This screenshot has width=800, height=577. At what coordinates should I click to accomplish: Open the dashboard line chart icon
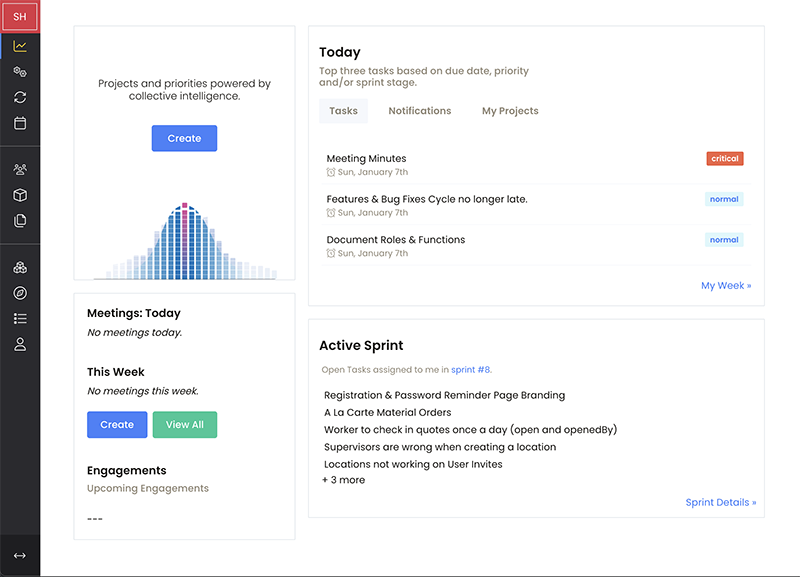pos(20,46)
